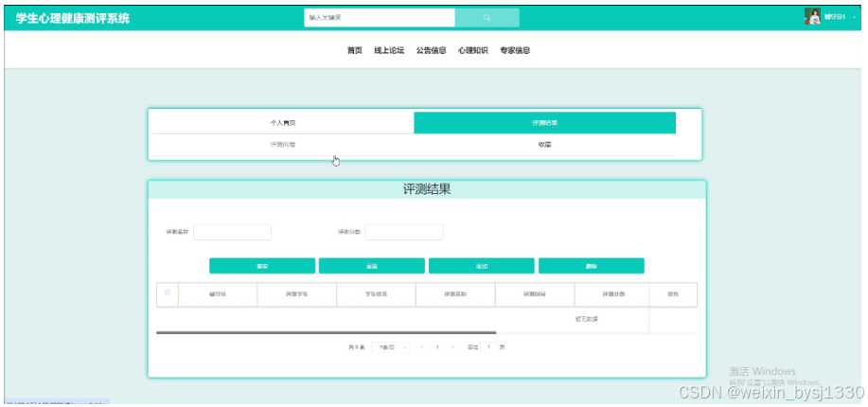Screen dimensions: 868x407
Task: Focus the keyword search box
Action: tap(380, 18)
